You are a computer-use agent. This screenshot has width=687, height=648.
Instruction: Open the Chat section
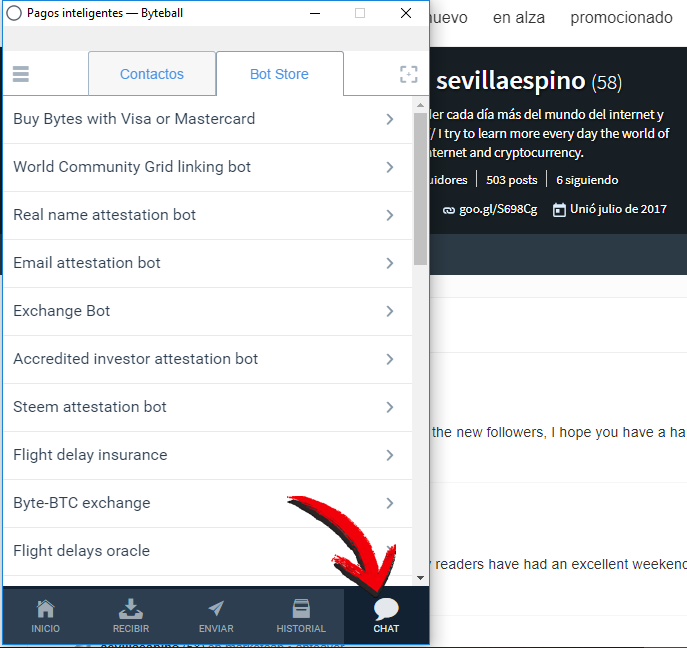(x=386, y=616)
